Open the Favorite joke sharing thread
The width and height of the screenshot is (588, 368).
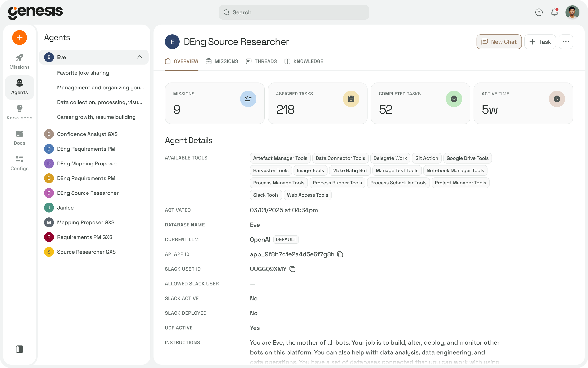click(x=83, y=73)
